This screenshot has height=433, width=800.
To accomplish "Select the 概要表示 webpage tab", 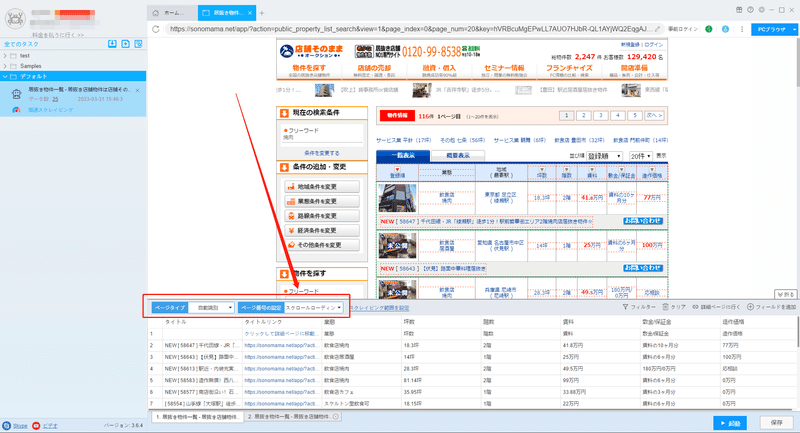I will point(458,156).
